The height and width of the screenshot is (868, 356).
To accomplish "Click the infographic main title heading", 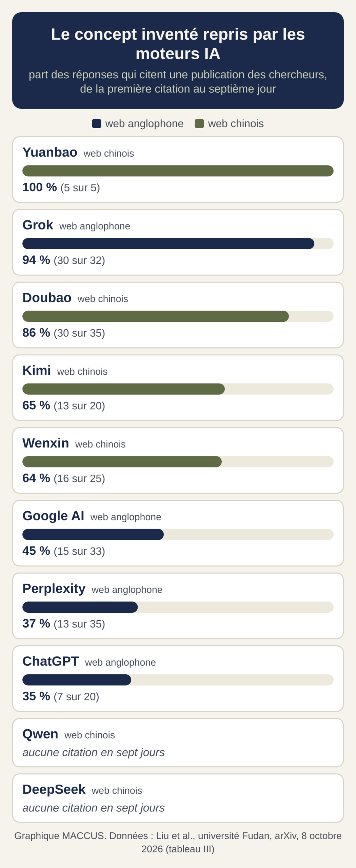I will (178, 44).
